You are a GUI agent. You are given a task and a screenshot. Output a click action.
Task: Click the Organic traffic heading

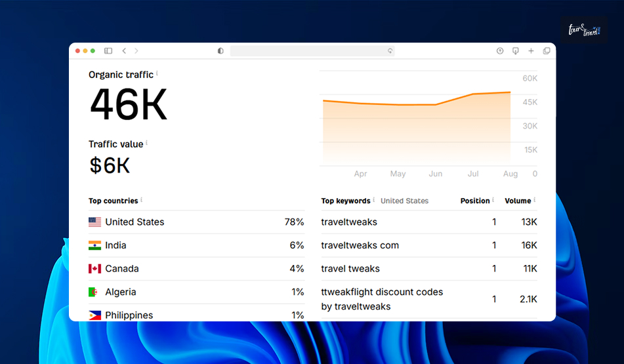pyautogui.click(x=121, y=75)
